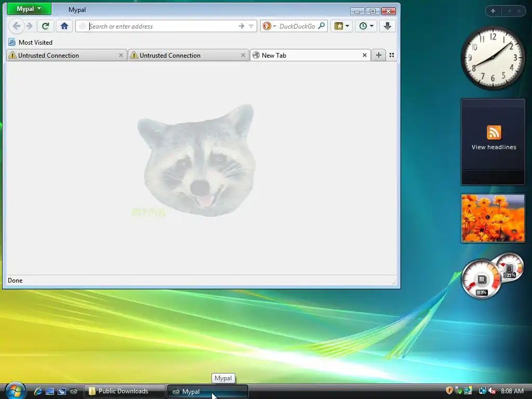
Task: Open the Bookmarks star menu
Action: pyautogui.click(x=342, y=26)
